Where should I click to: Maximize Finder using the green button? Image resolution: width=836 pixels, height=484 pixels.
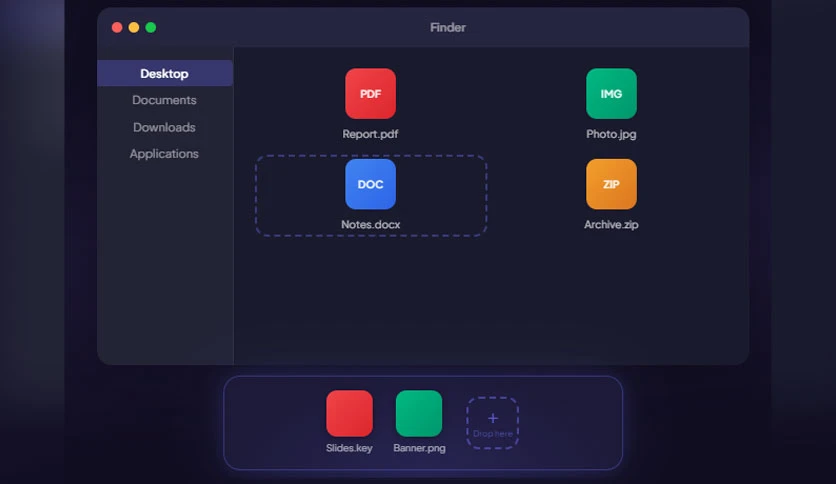tap(151, 27)
